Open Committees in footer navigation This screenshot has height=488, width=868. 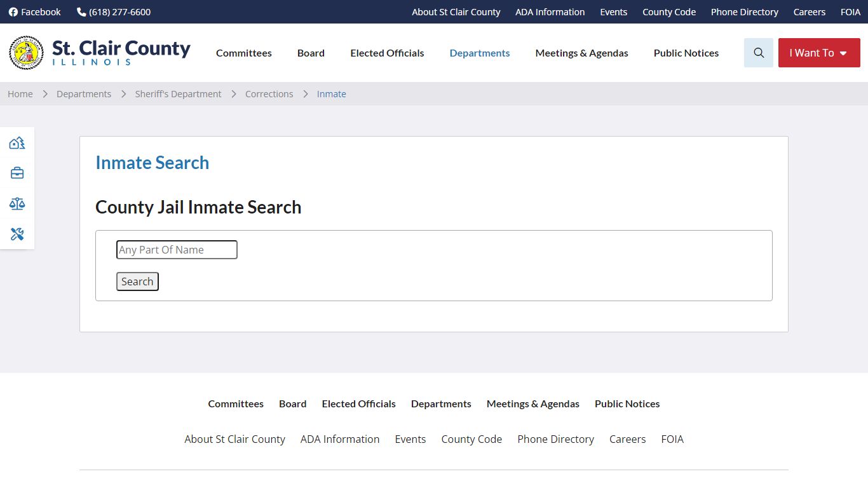click(236, 403)
